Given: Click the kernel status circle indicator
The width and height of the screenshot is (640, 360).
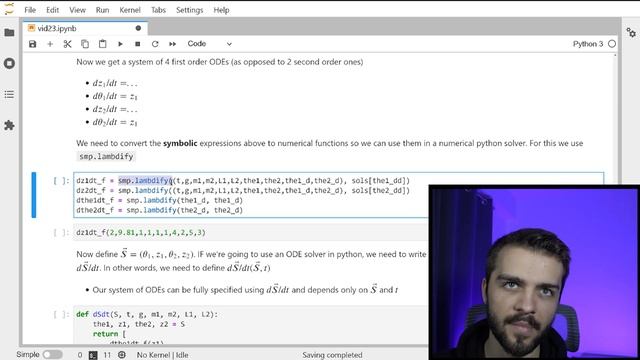Looking at the screenshot, I should coord(611,44).
